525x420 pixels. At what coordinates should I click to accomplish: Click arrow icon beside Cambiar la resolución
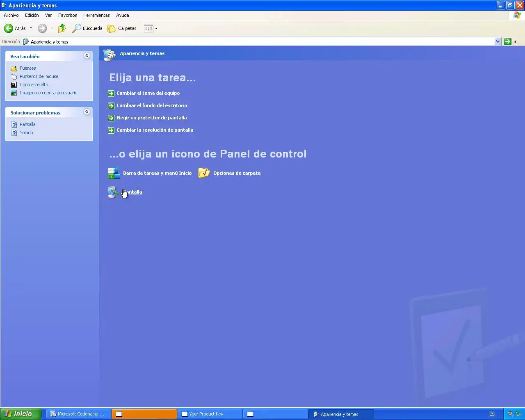(x=111, y=130)
